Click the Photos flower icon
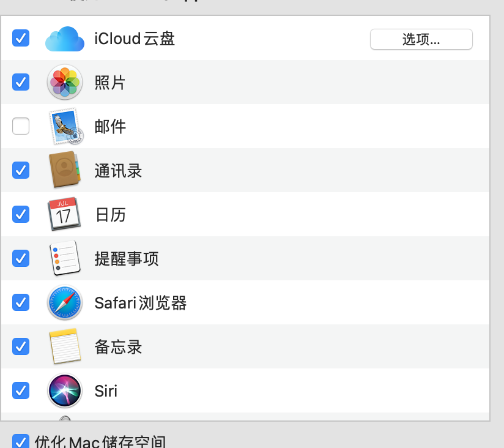This screenshot has height=448, width=504. [x=65, y=82]
